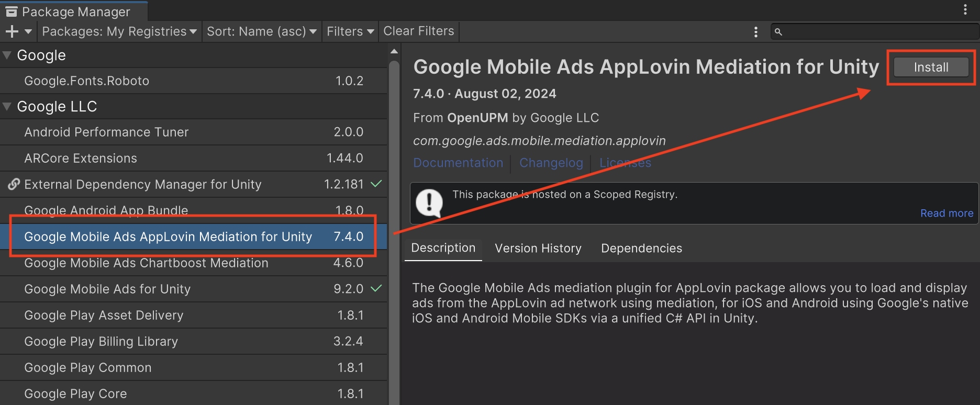Viewport: 980px width, 405px height.
Task: Open the Packages: My Registries dropdown
Action: [119, 31]
